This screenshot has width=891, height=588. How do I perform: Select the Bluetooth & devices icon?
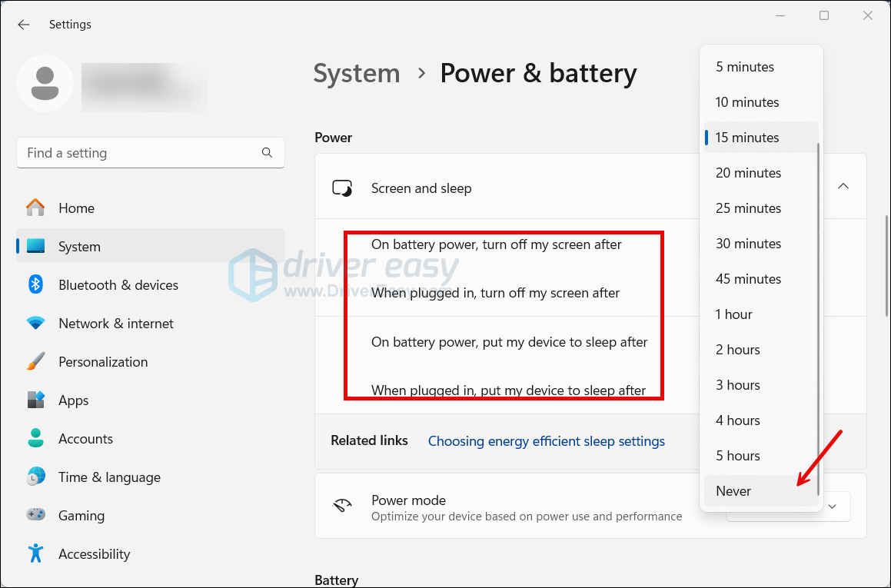tap(35, 285)
